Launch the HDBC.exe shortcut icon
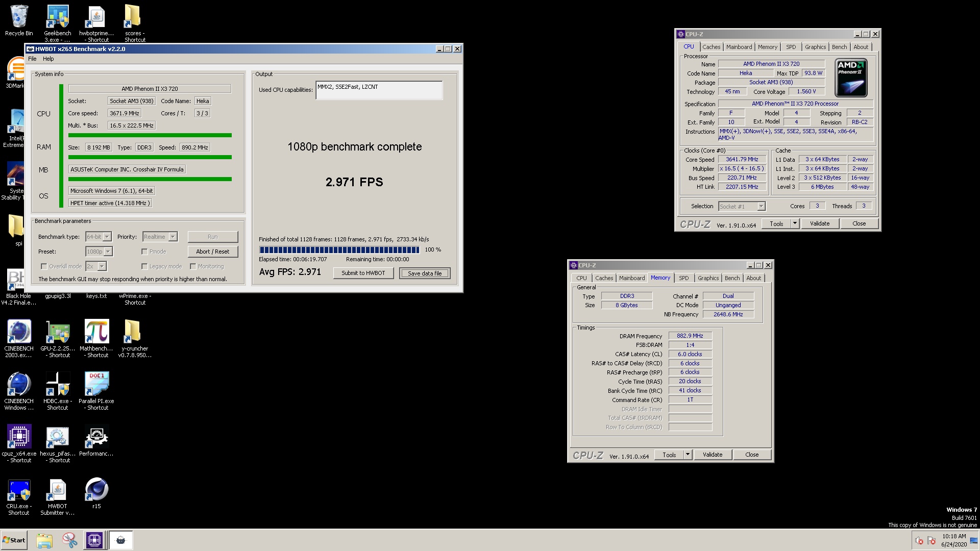 58,384
